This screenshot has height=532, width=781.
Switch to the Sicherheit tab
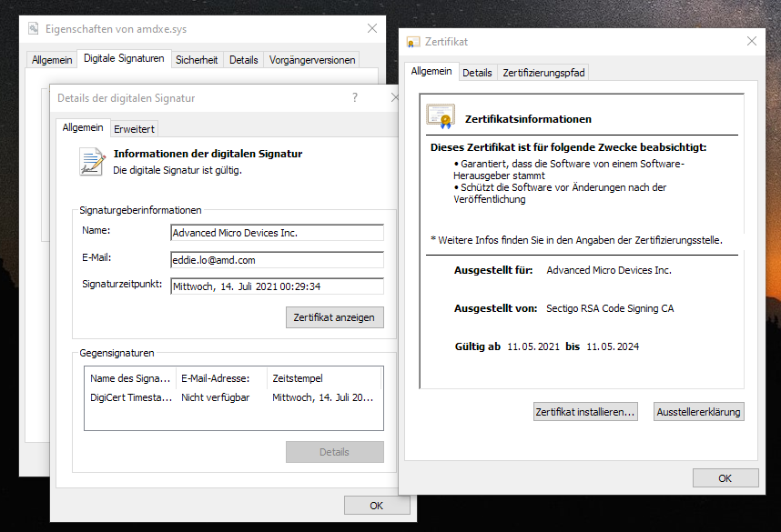[197, 60]
